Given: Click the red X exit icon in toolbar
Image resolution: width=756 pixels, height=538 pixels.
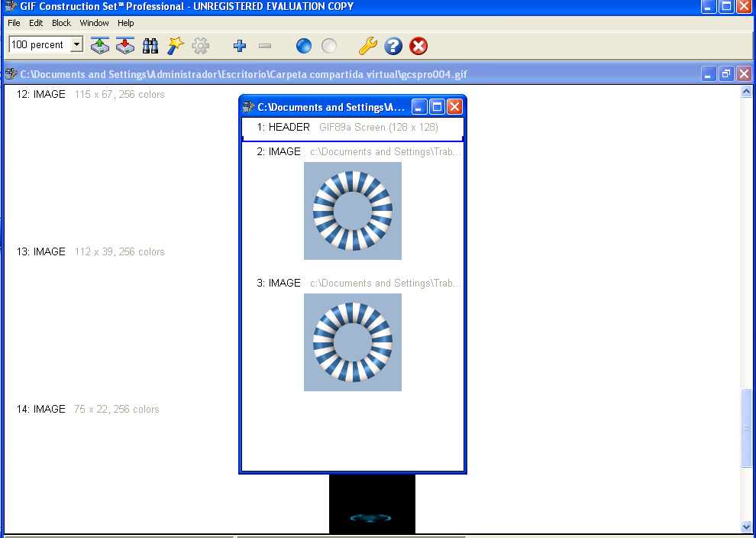Looking at the screenshot, I should [418, 46].
